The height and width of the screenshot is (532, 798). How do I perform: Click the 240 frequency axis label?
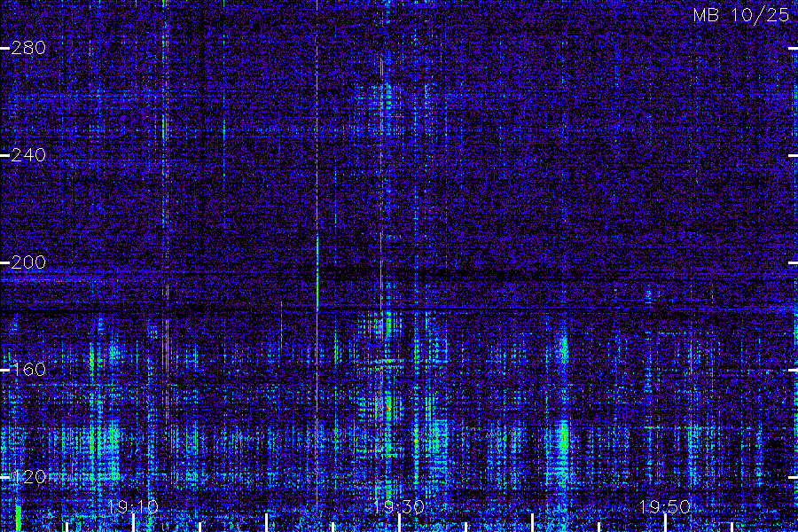click(28, 155)
